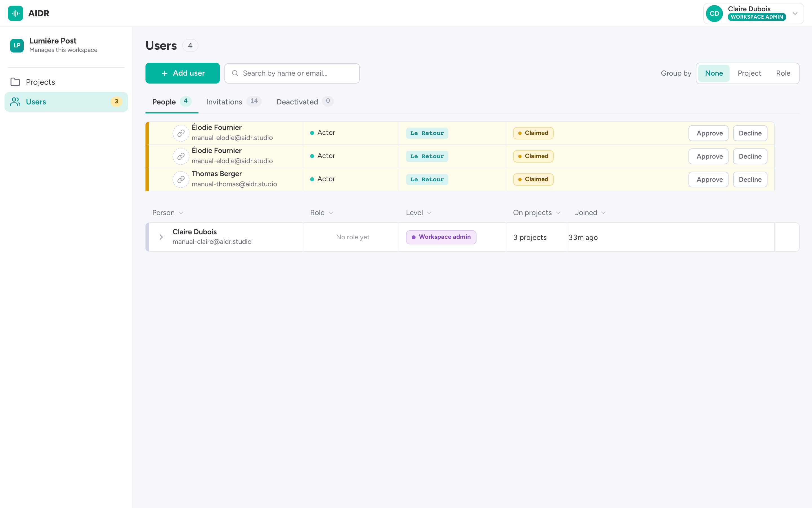Click the Lumière Post LP workspace avatar

17,45
